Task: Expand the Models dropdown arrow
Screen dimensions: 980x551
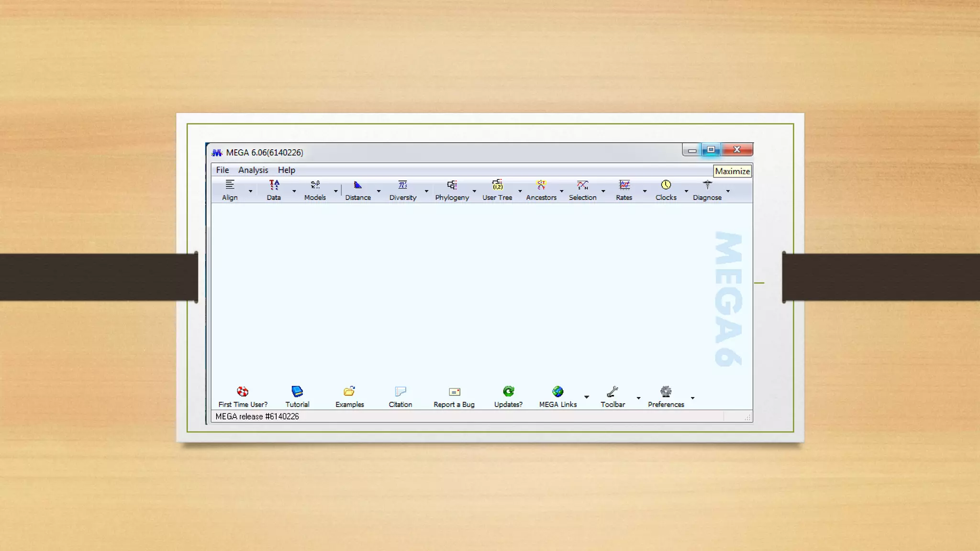Action: click(336, 191)
